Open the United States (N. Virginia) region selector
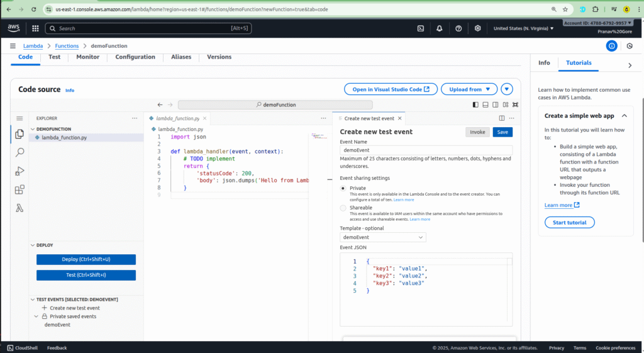The width and height of the screenshot is (644, 353). [x=523, y=28]
